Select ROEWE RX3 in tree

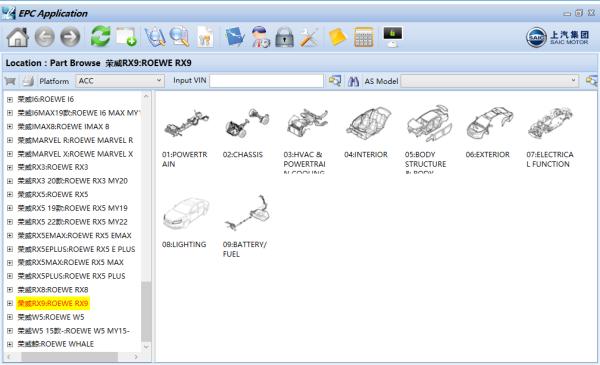click(53, 167)
